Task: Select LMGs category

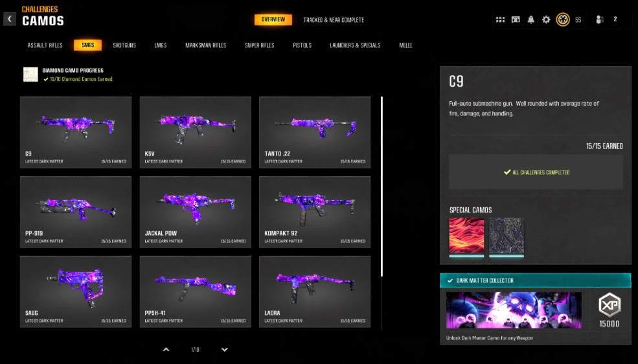Action: click(x=161, y=45)
